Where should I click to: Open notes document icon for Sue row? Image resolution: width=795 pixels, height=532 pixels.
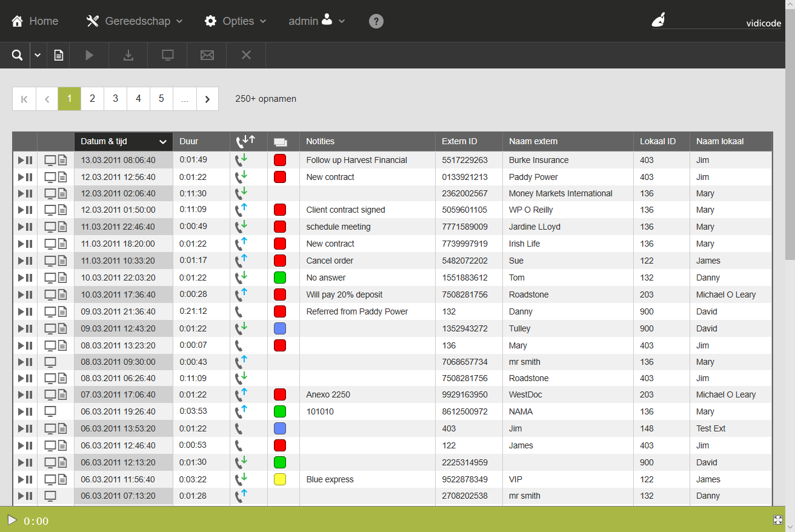pyautogui.click(x=62, y=261)
